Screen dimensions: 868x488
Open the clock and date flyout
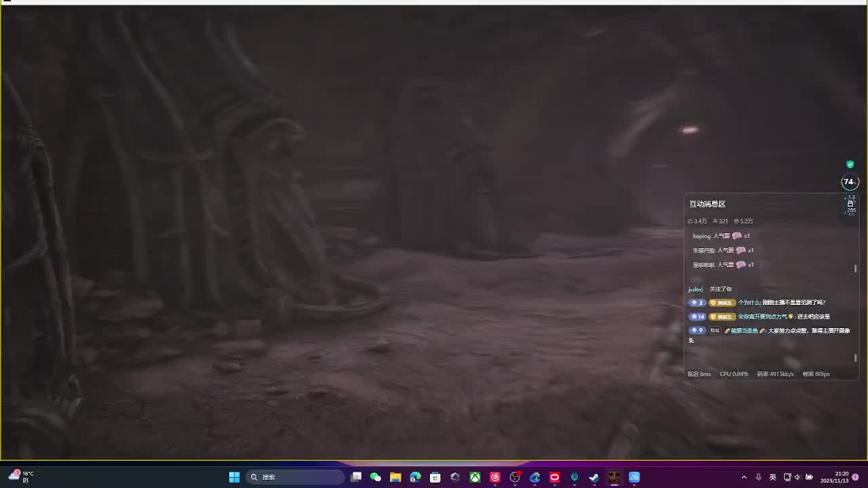point(834,477)
